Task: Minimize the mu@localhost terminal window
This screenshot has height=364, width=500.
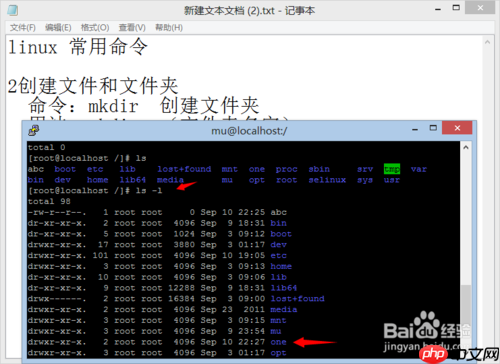Action: 415,129
